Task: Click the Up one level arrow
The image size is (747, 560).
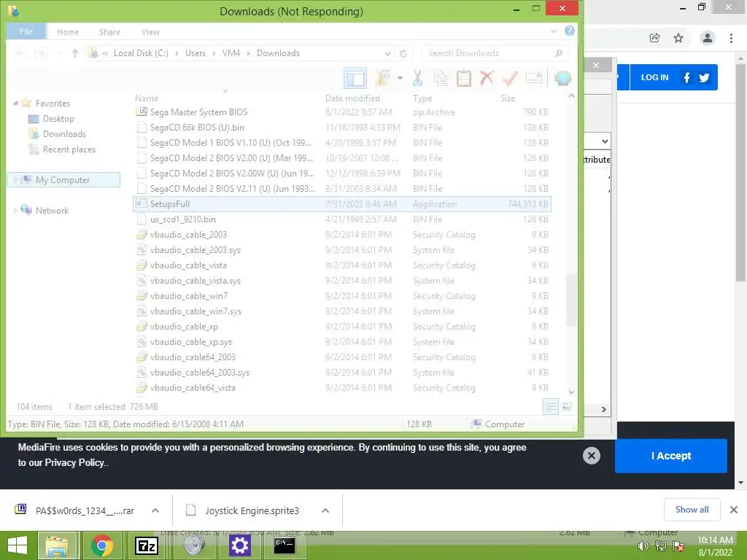Action: (75, 53)
